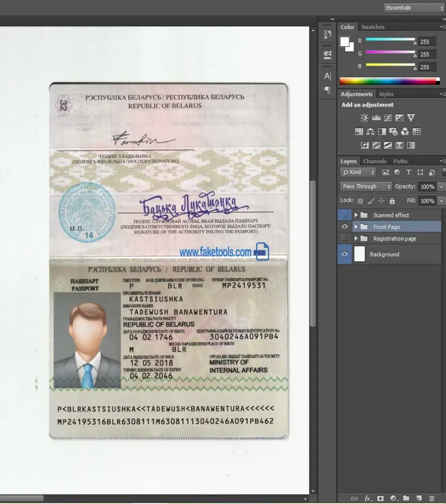The height and width of the screenshot is (504, 446).
Task: Hide the Front Page layer group
Action: tap(344, 227)
